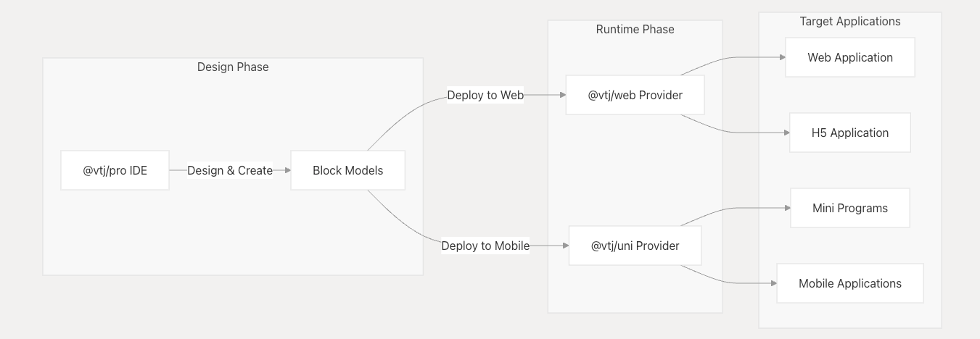Click the arrowhead pointing at Mini Programs
980x339 pixels.
786,208
